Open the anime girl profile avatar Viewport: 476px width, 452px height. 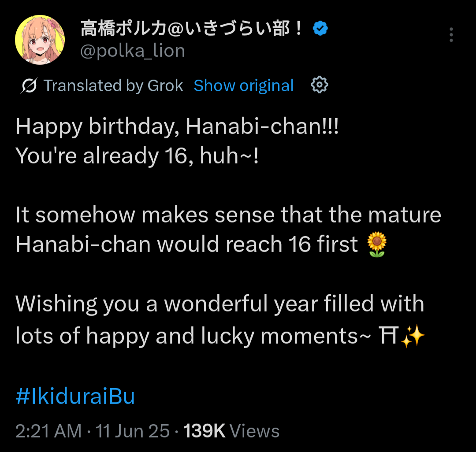click(x=40, y=40)
